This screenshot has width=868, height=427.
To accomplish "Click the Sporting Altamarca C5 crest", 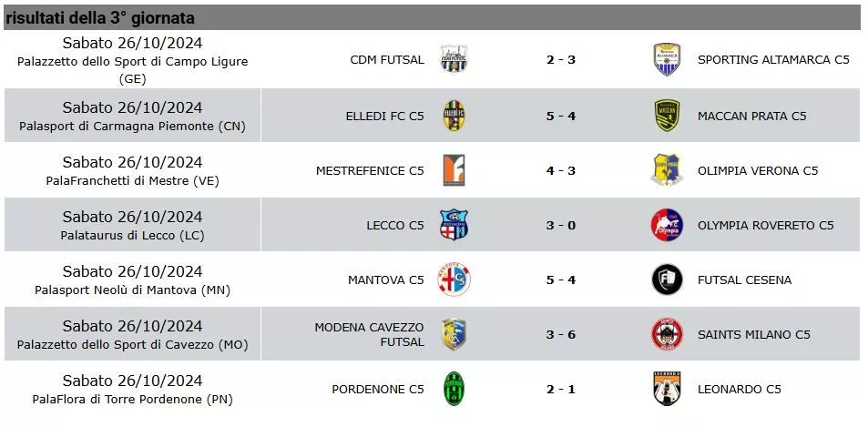I will point(667,59).
